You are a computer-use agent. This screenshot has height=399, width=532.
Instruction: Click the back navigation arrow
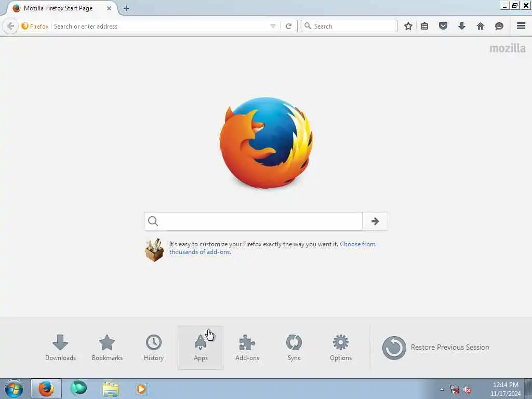10,26
